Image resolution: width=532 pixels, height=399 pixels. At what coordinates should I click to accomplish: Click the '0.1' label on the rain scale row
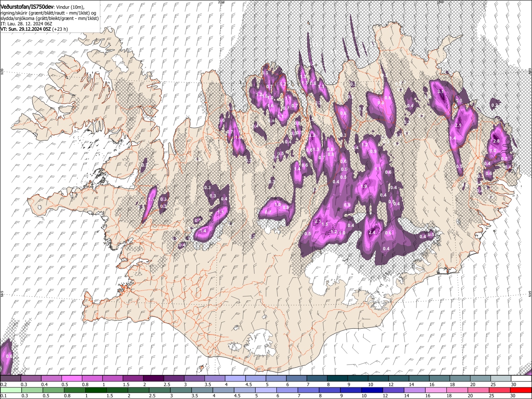click(x=3, y=396)
